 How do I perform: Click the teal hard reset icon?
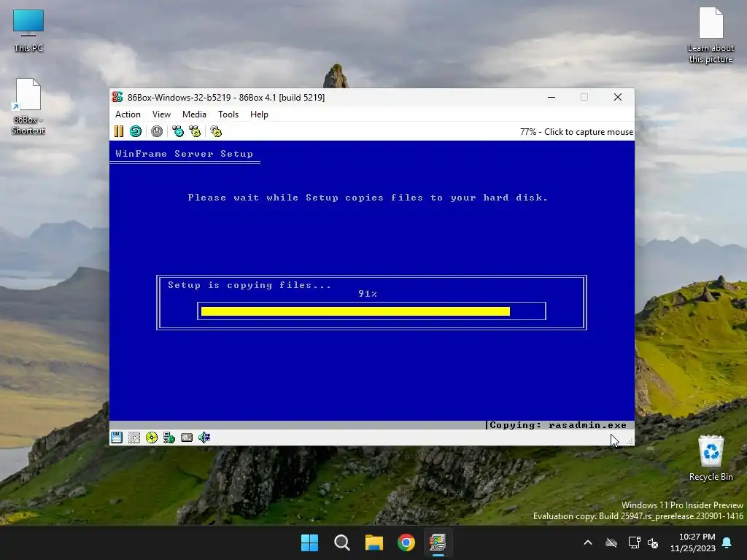[136, 131]
